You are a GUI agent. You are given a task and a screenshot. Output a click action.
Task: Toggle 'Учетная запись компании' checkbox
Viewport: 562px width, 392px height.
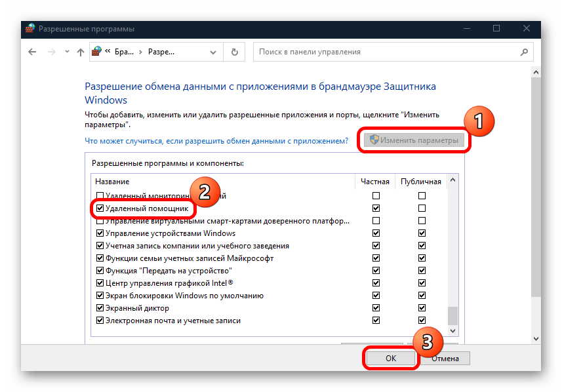(x=100, y=246)
